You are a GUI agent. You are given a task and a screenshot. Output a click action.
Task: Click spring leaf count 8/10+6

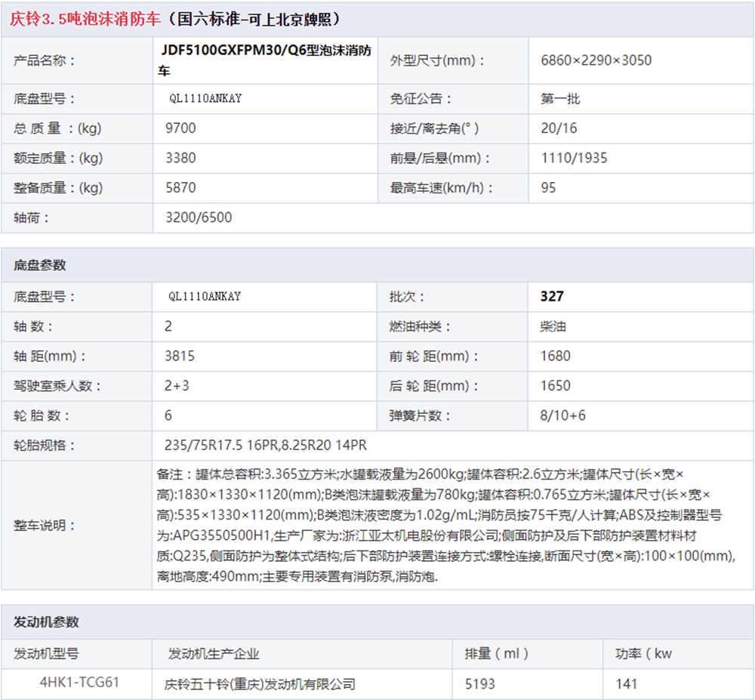(x=563, y=415)
